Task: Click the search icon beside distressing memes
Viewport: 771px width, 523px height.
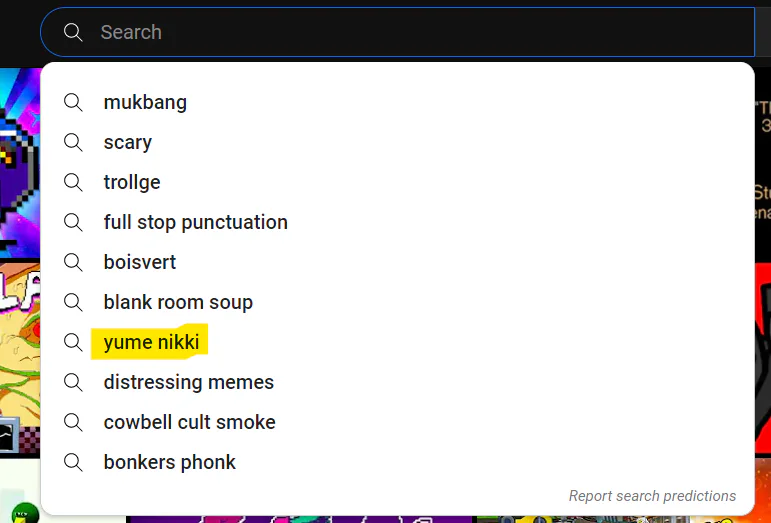Action: pos(73,382)
